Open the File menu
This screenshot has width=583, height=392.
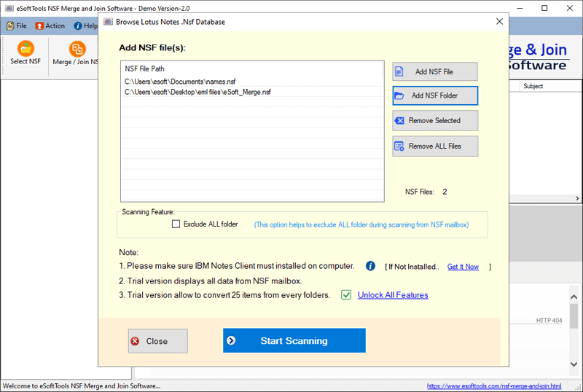click(16, 26)
